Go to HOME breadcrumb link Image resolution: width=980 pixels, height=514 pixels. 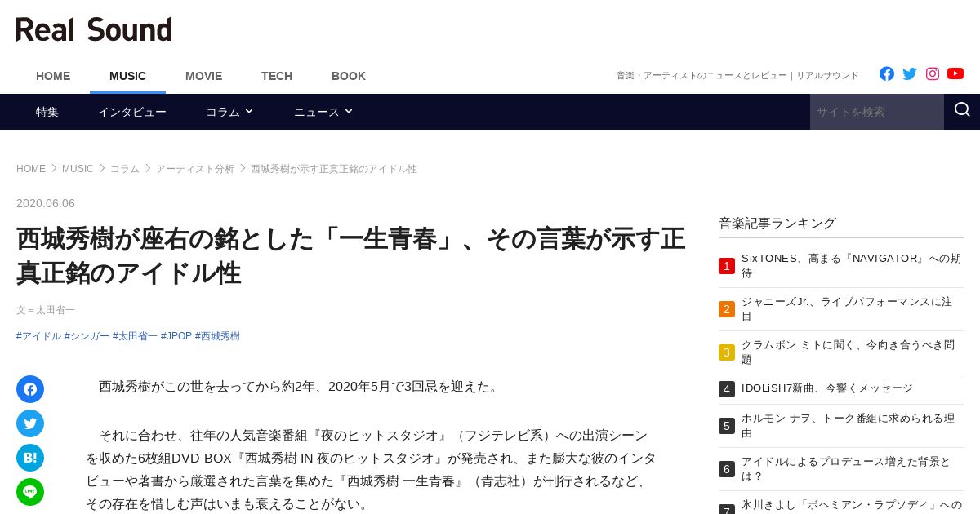31,169
